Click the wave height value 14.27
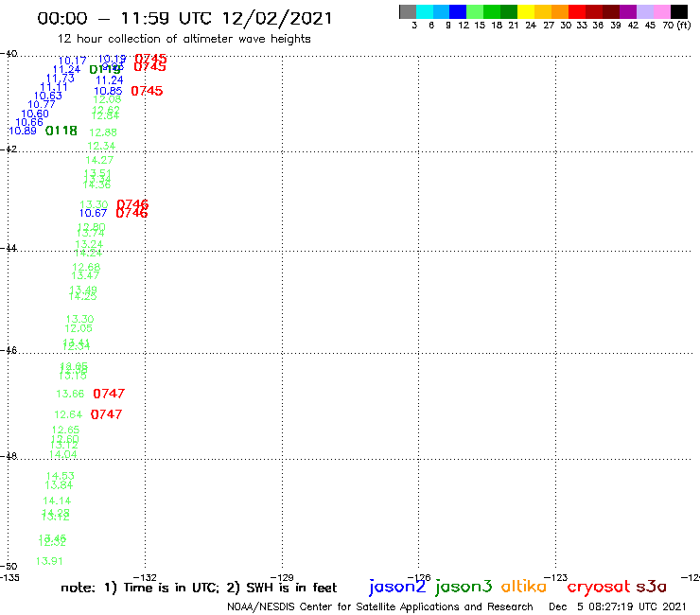700x615 pixels. coord(99,160)
